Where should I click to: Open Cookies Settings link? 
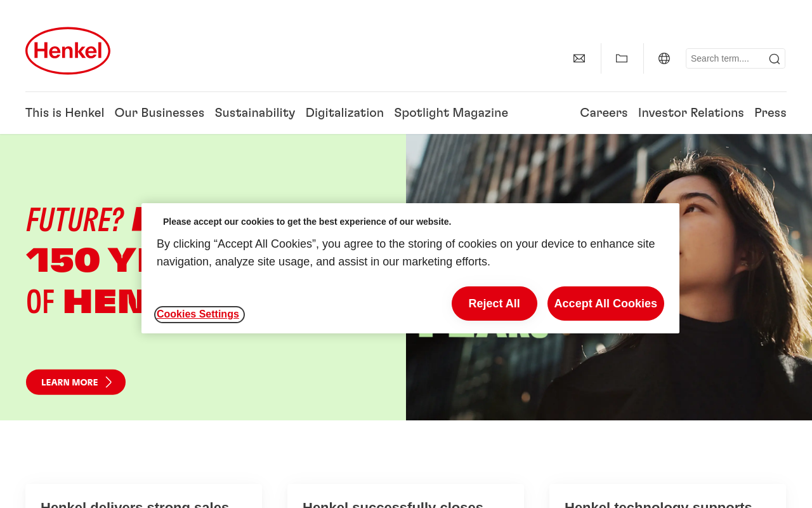[x=198, y=314]
